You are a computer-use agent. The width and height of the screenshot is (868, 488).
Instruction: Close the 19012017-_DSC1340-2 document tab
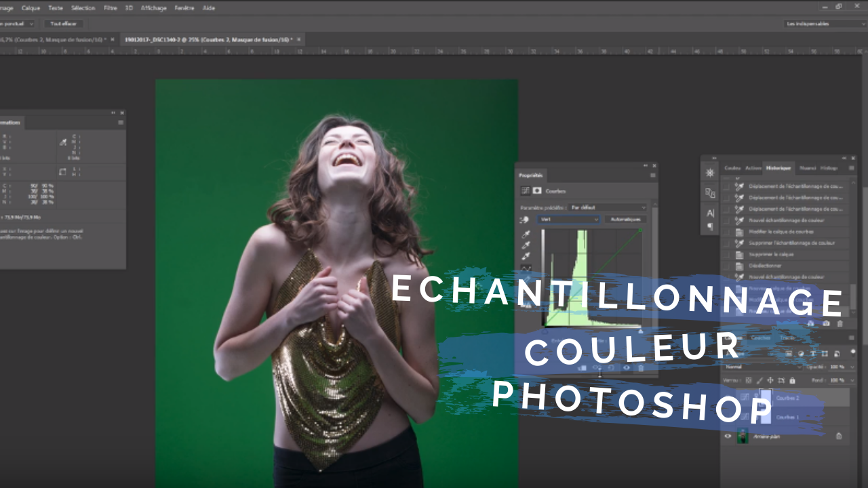[298, 39]
